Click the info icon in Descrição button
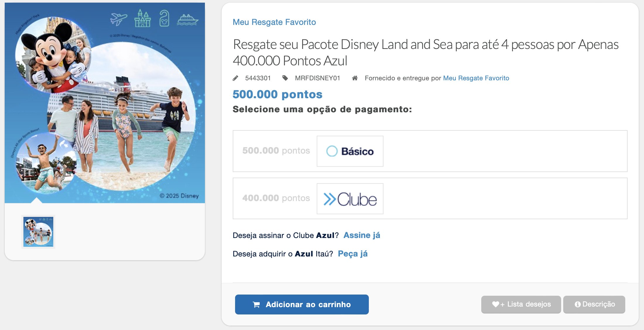This screenshot has height=330, width=644. (578, 305)
